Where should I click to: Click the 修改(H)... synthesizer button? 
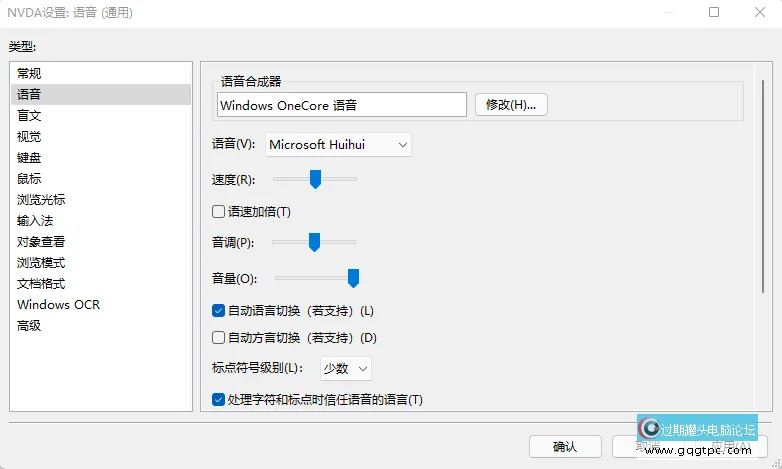click(x=511, y=105)
